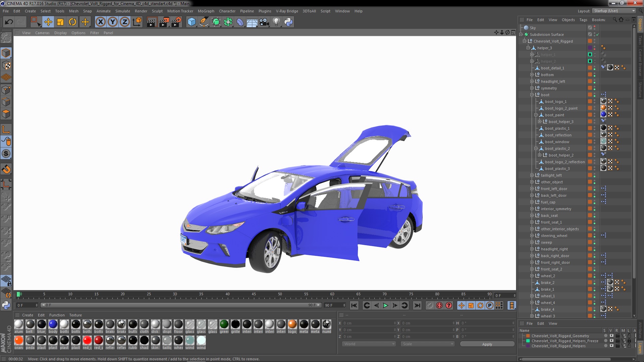Image resolution: width=644 pixels, height=362 pixels.
Task: Open the V-Ray Bridge menu
Action: tap(287, 11)
